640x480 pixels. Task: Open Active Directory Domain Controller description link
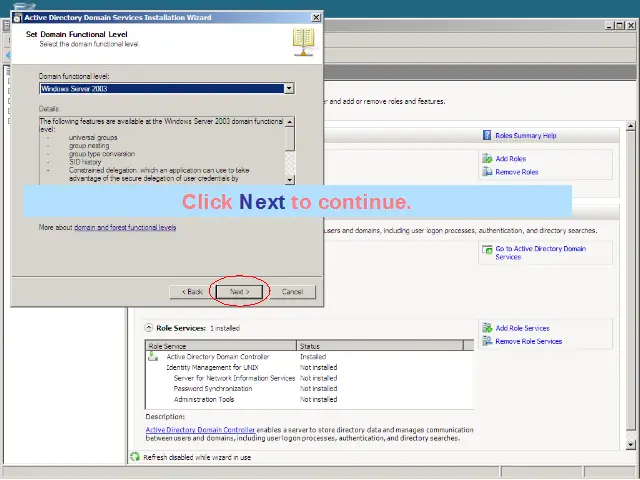(200, 430)
